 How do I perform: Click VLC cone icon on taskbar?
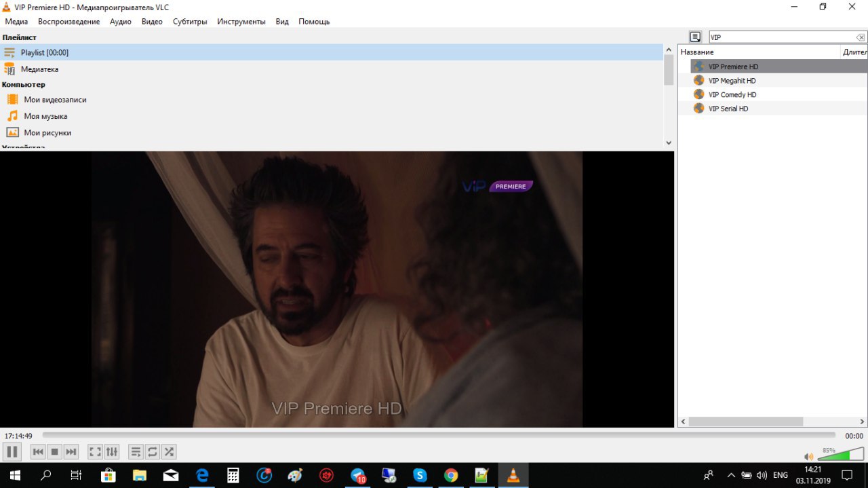pyautogui.click(x=513, y=475)
